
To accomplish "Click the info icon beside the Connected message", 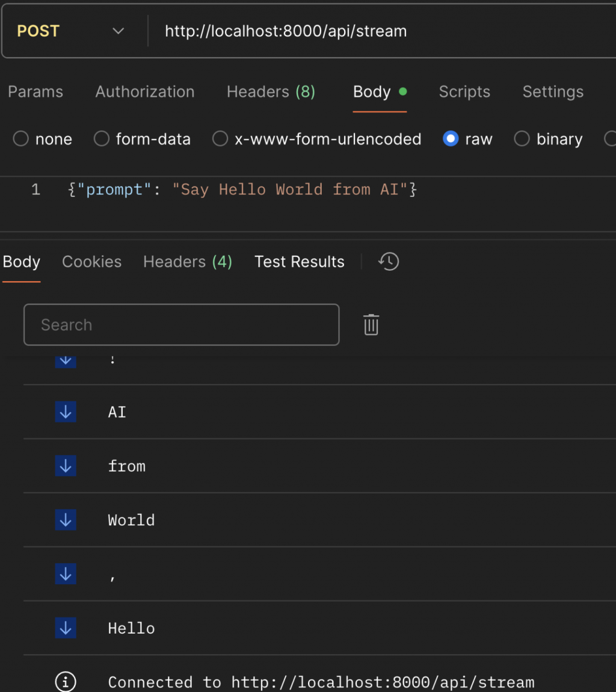I will coord(66,682).
